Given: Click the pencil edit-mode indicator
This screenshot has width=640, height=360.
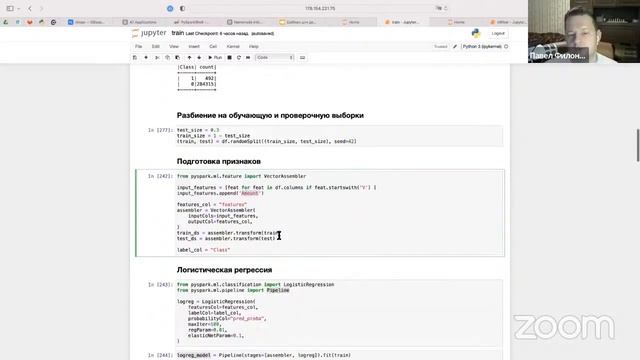Looking at the screenshot, I should tap(455, 47).
